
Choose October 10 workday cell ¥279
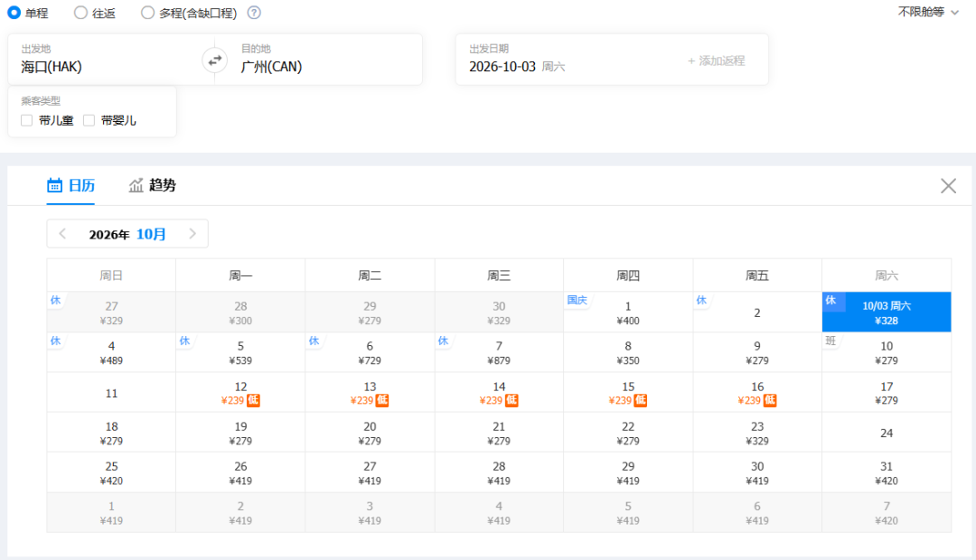pos(887,352)
